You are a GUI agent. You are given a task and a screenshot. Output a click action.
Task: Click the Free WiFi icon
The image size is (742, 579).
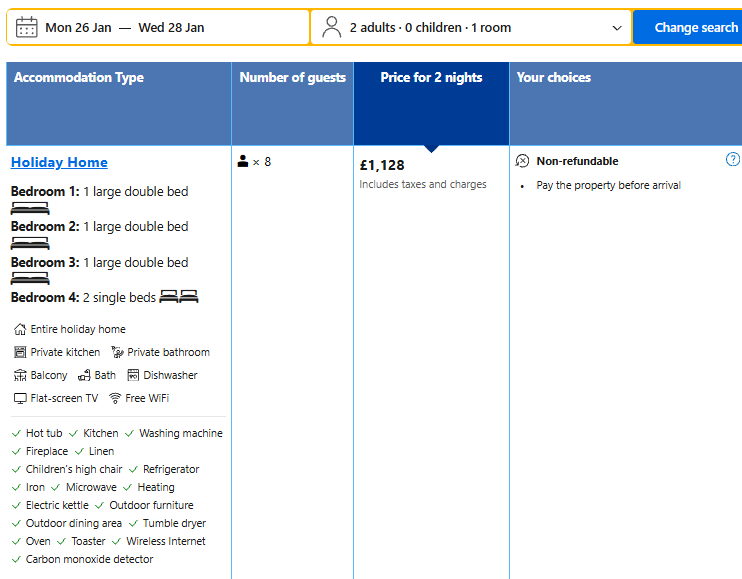(x=115, y=398)
